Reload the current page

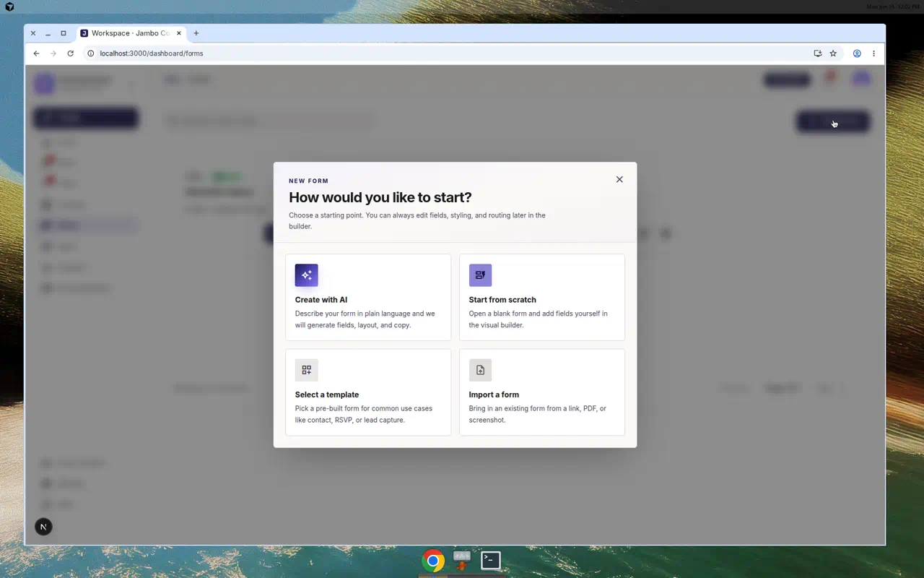coord(70,53)
